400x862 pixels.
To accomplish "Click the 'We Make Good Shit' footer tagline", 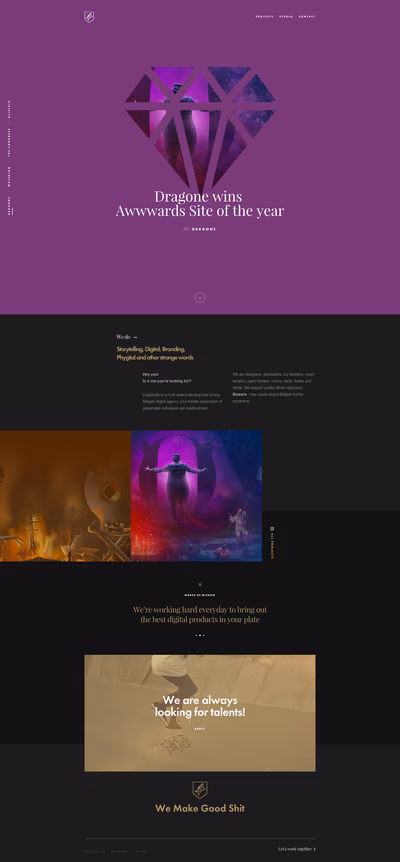I will pyautogui.click(x=200, y=808).
